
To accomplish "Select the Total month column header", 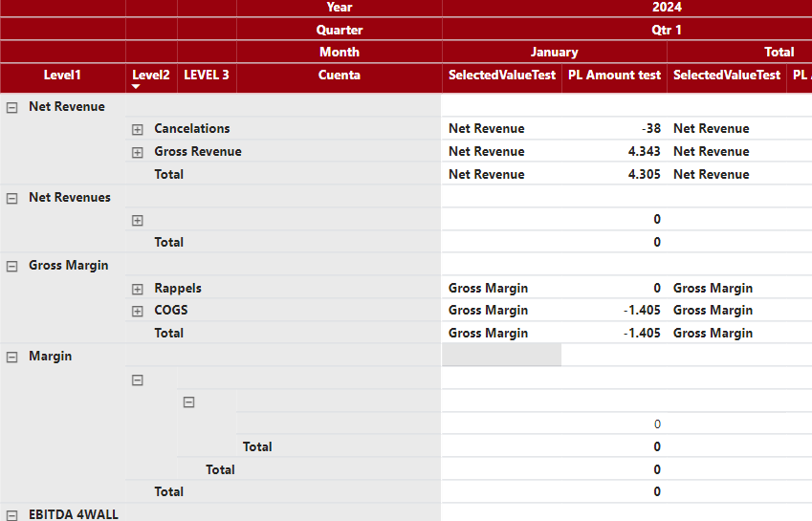I will (x=779, y=52).
